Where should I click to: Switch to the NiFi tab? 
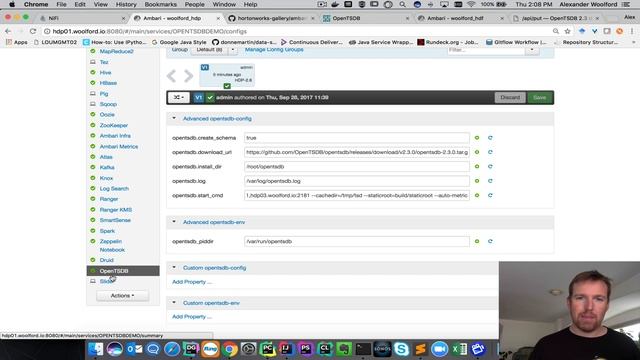(82, 18)
